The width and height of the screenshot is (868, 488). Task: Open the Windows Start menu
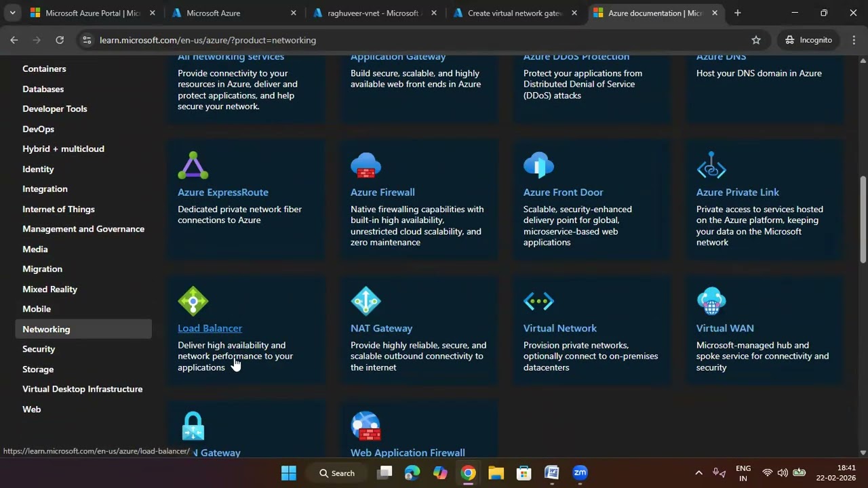[x=288, y=473]
